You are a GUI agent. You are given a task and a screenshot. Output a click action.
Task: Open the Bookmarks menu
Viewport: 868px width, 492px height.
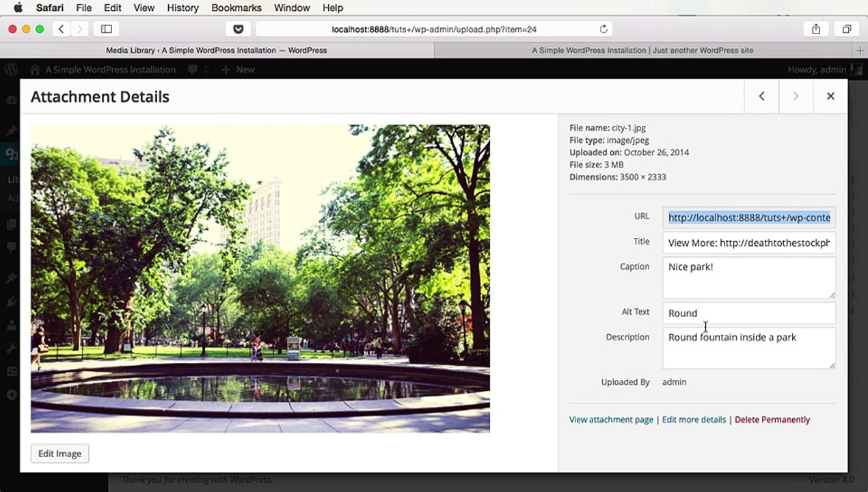tap(236, 8)
